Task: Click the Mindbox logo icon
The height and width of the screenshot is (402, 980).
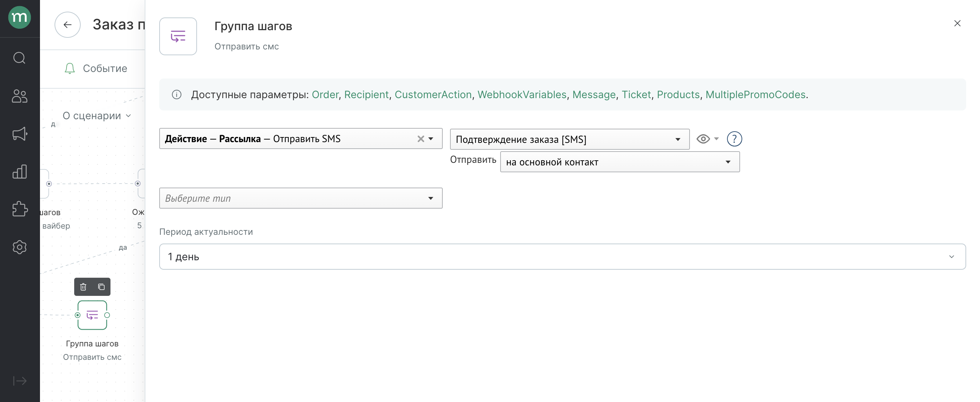Action: (x=19, y=17)
